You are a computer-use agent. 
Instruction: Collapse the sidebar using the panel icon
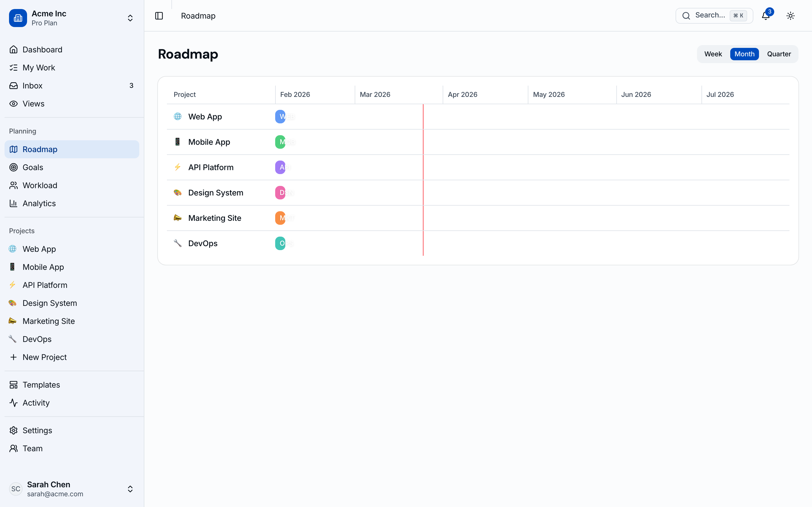[159, 16]
